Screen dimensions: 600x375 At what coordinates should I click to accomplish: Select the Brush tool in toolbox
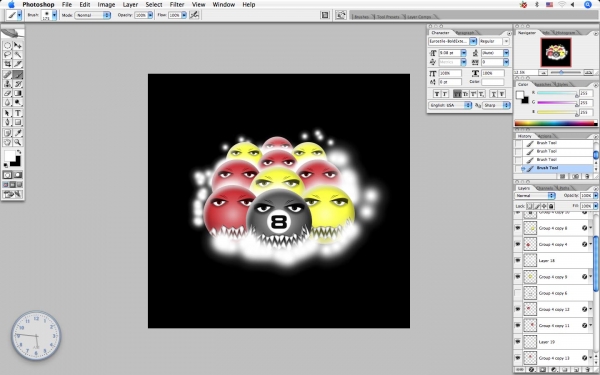[x=18, y=75]
